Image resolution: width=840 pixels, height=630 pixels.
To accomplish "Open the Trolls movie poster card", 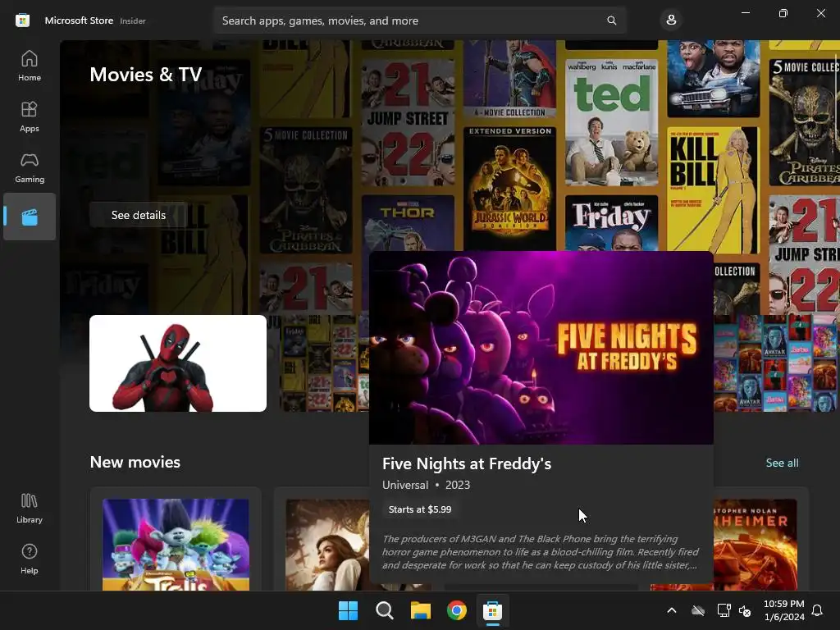I will [176, 540].
